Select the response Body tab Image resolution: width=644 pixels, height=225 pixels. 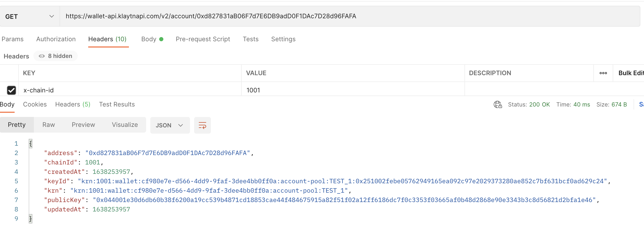pyautogui.click(x=7, y=104)
